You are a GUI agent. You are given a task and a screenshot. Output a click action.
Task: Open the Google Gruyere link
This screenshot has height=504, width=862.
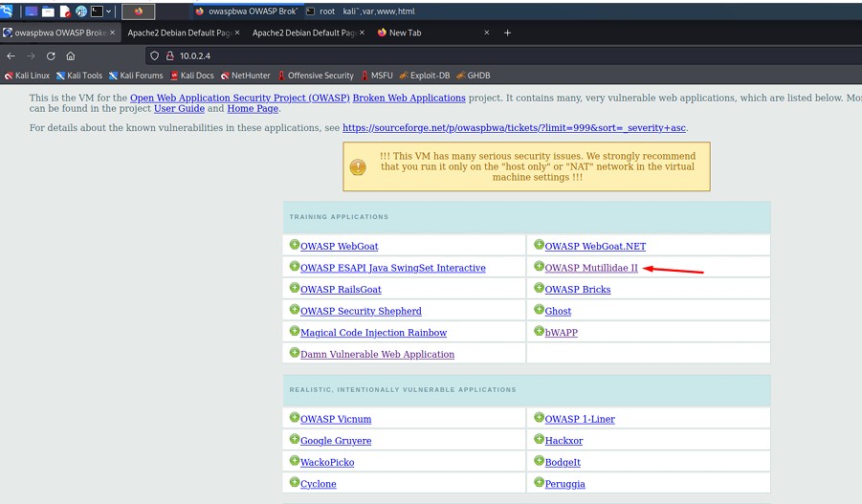[x=336, y=441]
